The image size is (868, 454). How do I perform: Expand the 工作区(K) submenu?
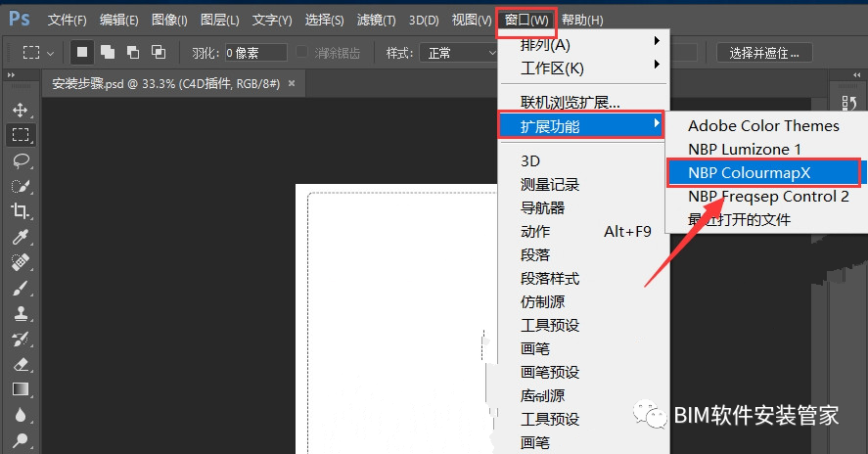pyautogui.click(x=583, y=68)
